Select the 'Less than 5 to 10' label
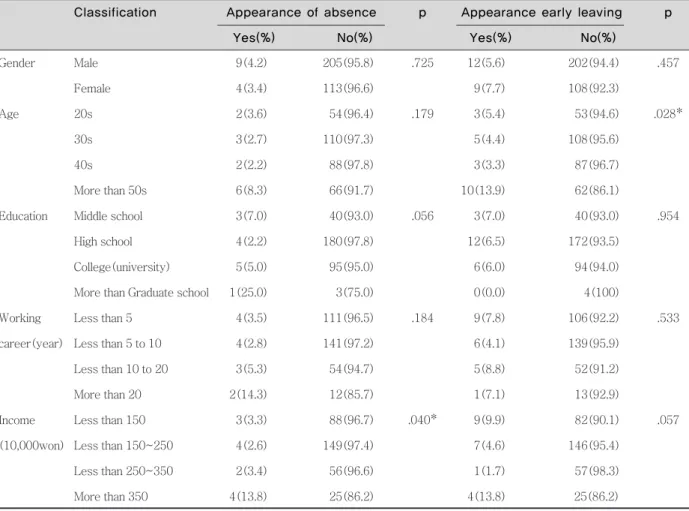Screen dimensions: 689x511 tap(117, 343)
